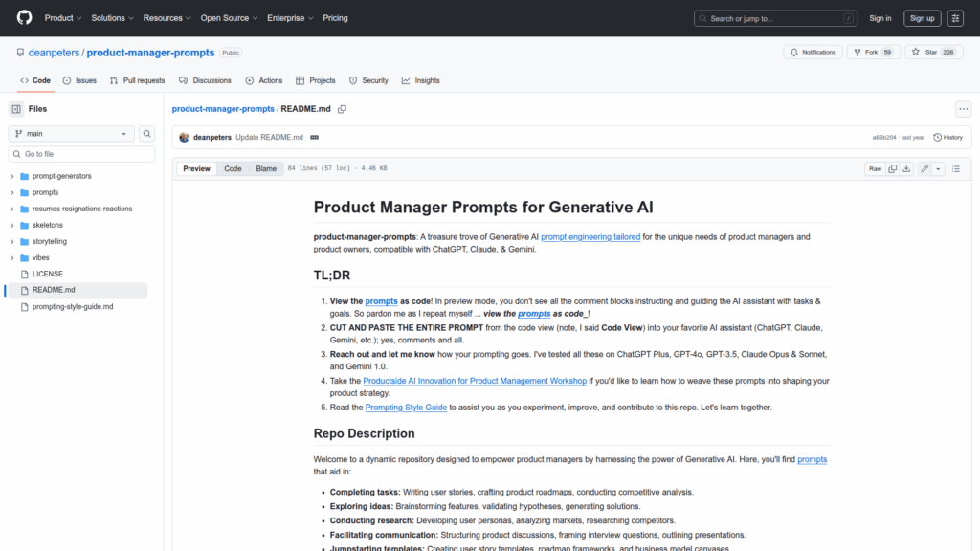Collapse the Files side panel icon
The width and height of the screenshot is (980, 551).
(x=16, y=109)
